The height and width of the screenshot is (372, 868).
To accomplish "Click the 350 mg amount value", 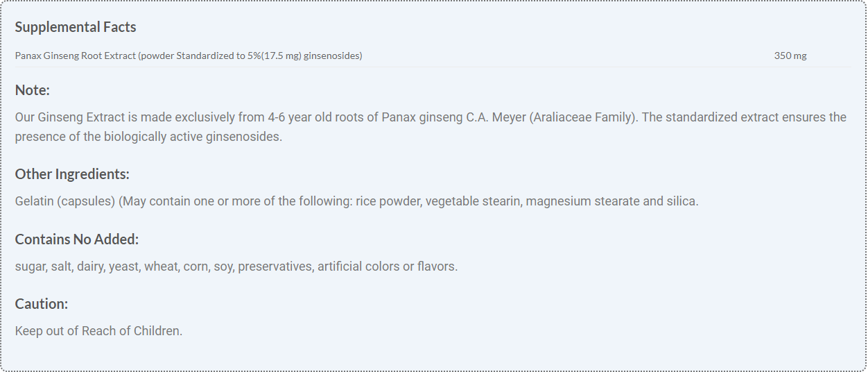I will pos(790,56).
